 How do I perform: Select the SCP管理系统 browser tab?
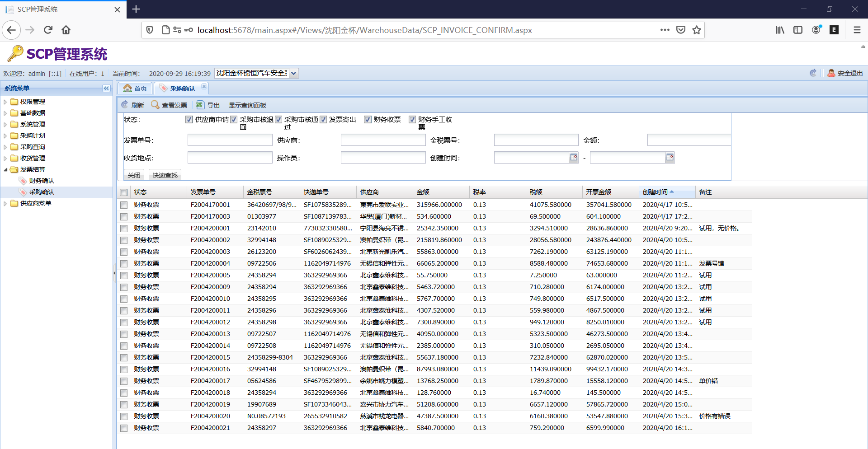point(63,9)
